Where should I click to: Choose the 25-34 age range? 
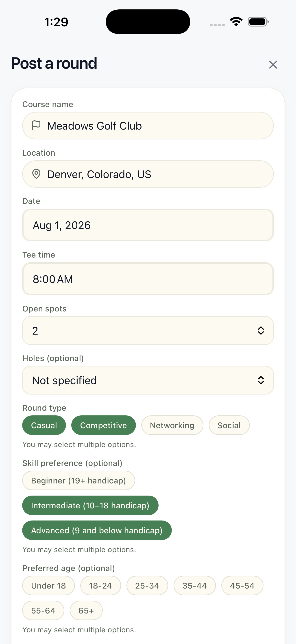point(147,585)
